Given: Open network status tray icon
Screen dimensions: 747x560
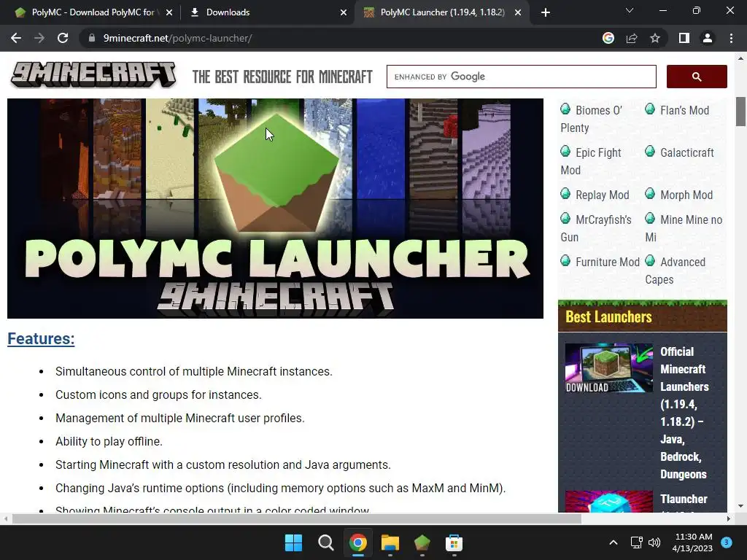Looking at the screenshot, I should [x=636, y=542].
